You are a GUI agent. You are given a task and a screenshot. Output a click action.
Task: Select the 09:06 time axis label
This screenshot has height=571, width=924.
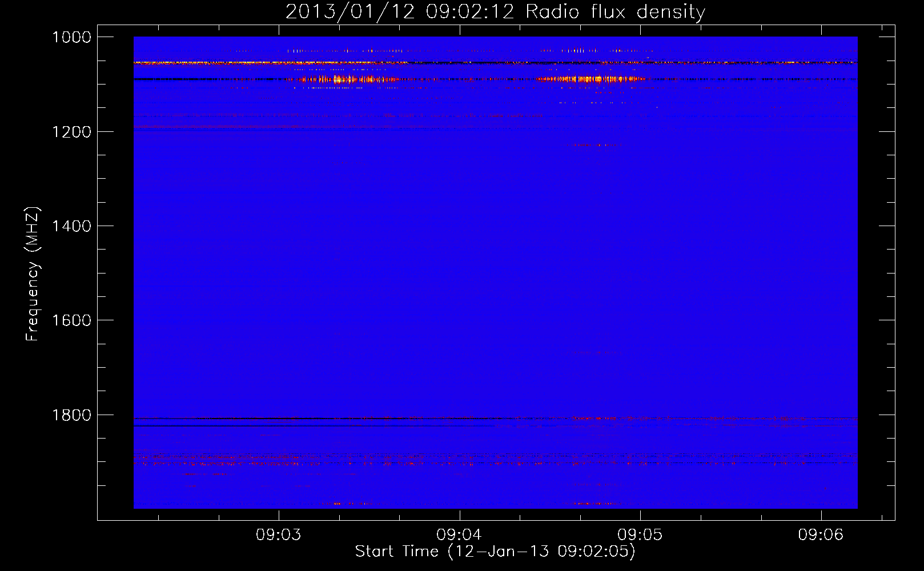[821, 535]
